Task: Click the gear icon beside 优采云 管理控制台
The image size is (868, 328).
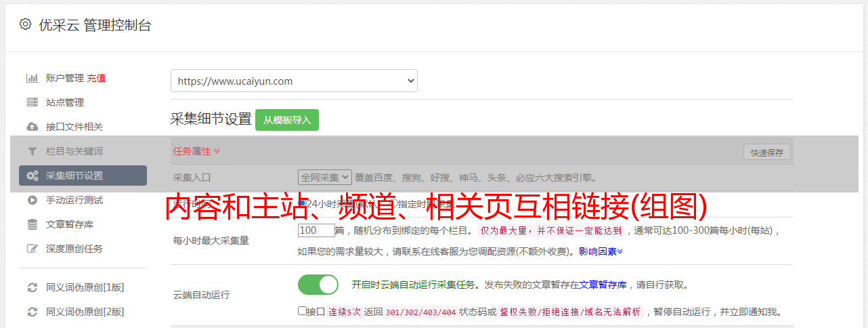Action: (x=25, y=24)
